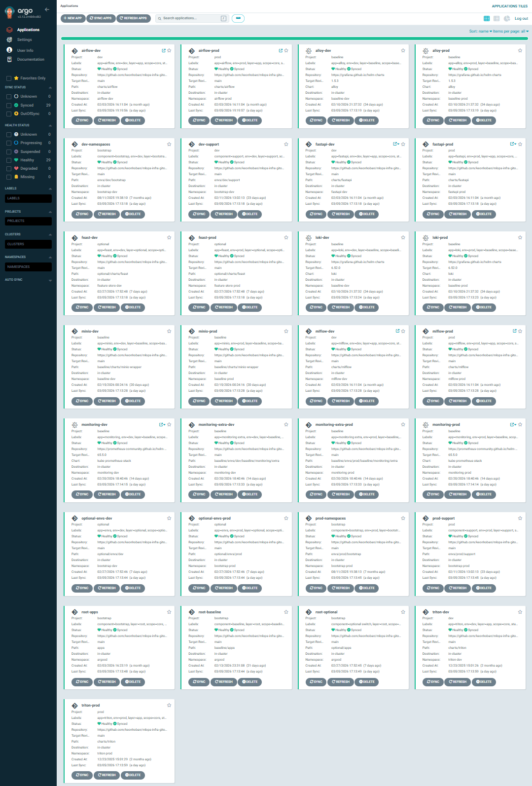
Task: Click the Namespaces filter input
Action: pos(28,267)
